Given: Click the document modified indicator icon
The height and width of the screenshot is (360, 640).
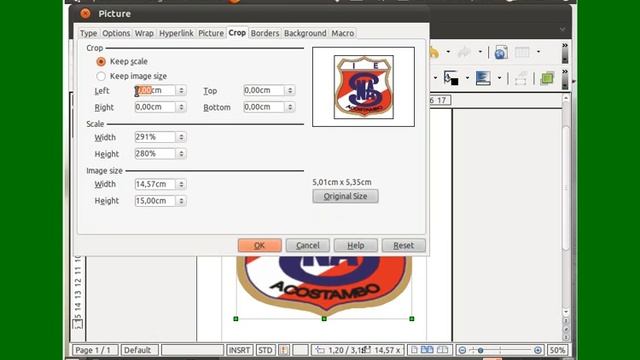Looking at the screenshot, I should click(x=284, y=350).
